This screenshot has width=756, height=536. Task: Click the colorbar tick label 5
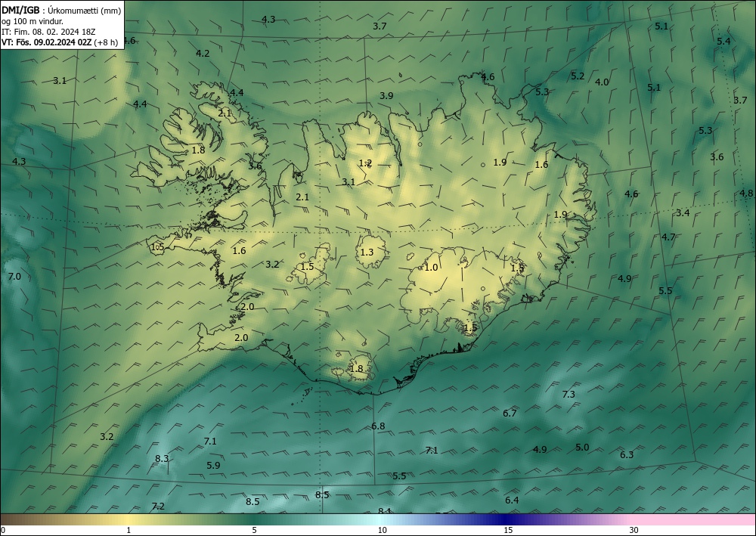click(254, 531)
